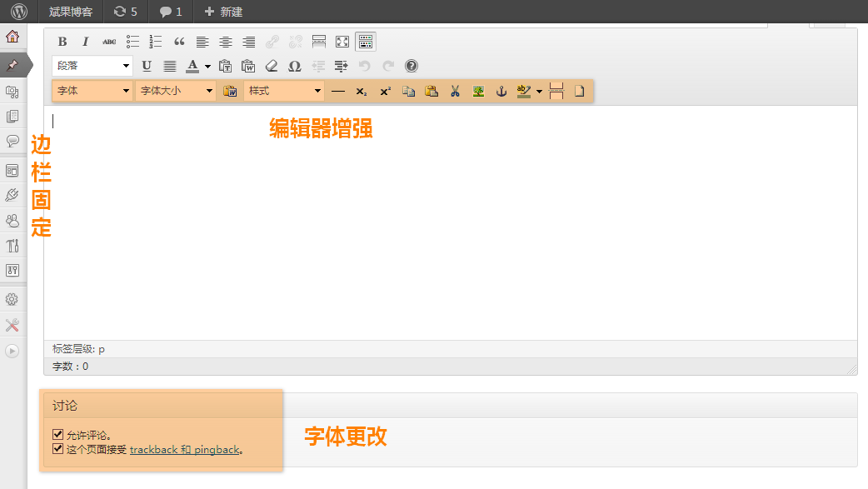Open Pages in the sidebar

pos(12,117)
